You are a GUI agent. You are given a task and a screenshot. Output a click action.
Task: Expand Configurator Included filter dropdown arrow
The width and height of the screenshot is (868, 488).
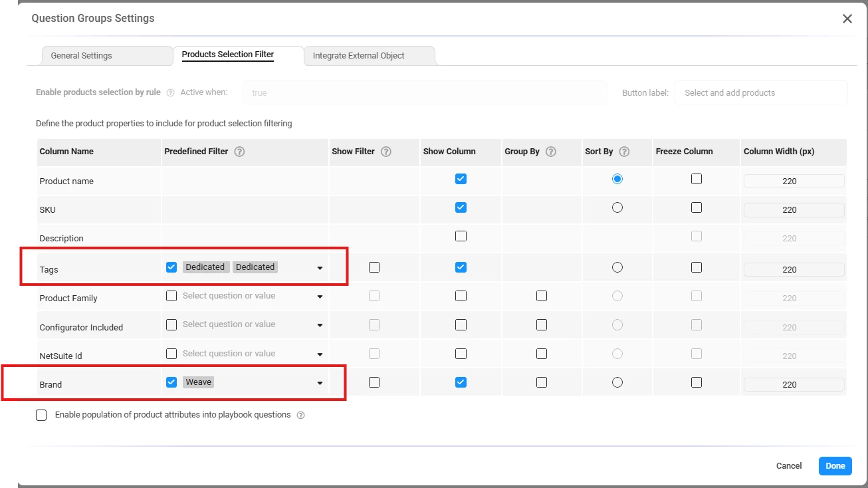pyautogui.click(x=320, y=325)
